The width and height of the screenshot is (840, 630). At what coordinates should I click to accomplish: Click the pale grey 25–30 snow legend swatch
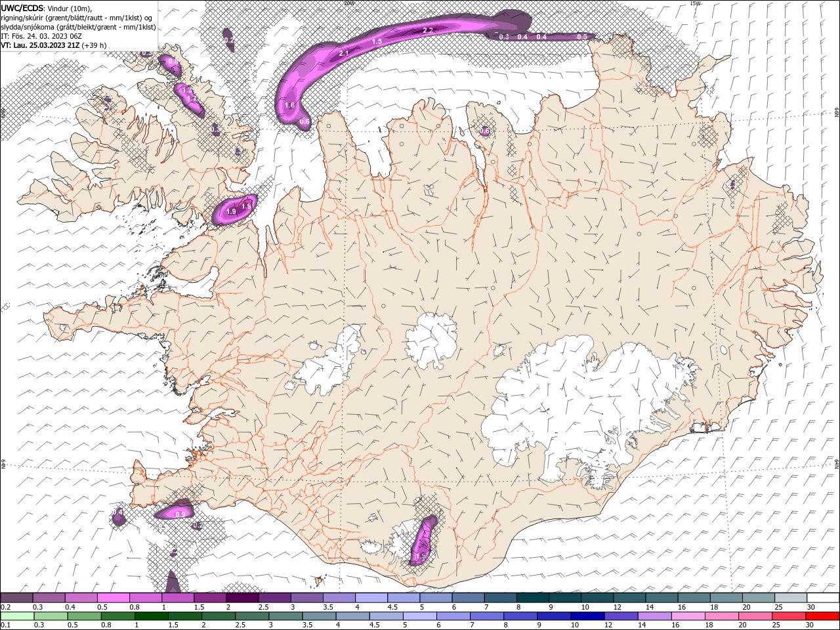click(791, 598)
